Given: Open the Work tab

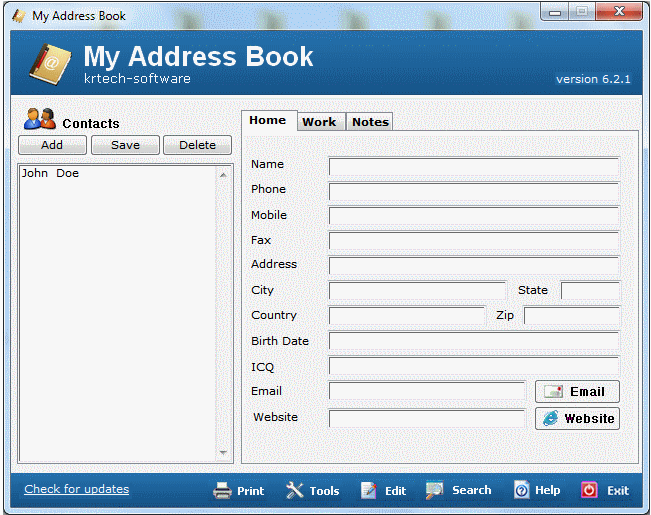Looking at the screenshot, I should pyautogui.click(x=319, y=122).
